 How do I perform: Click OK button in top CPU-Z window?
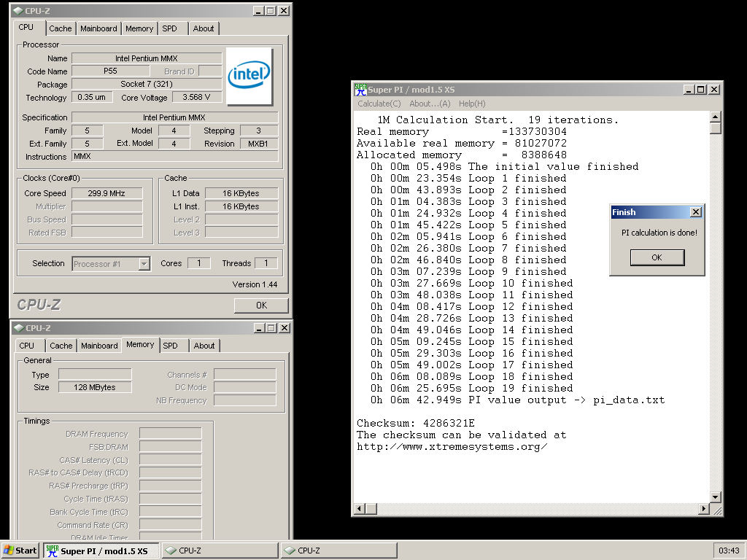click(x=261, y=306)
